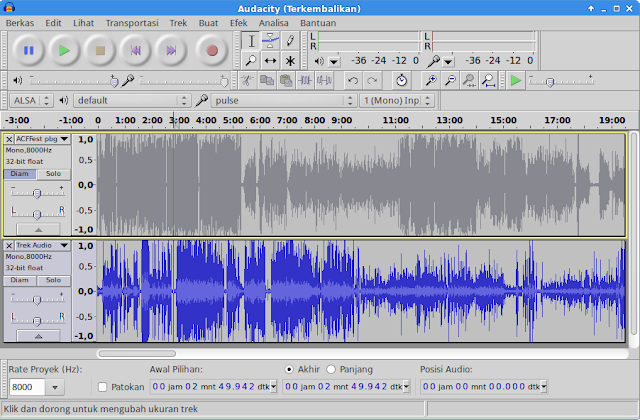Click the gain slider on ACFFest pbg track
Screen dimensions: 640x420
[37, 191]
